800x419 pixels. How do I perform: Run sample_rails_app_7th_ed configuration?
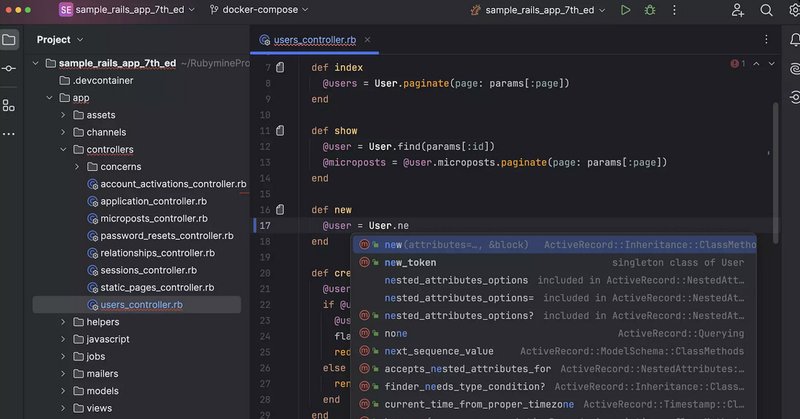click(x=625, y=10)
